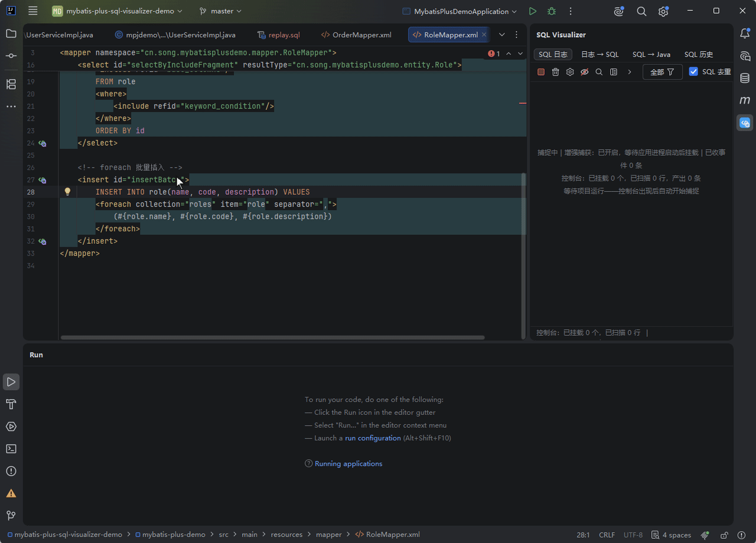Image resolution: width=756 pixels, height=543 pixels.
Task: Open the SQL → Java tab
Action: (x=651, y=54)
